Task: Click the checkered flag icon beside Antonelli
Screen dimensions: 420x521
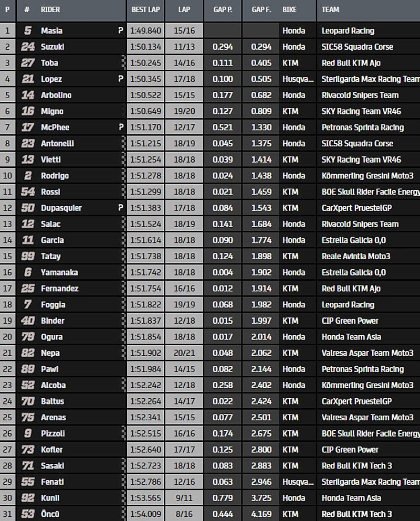Action: [123, 143]
